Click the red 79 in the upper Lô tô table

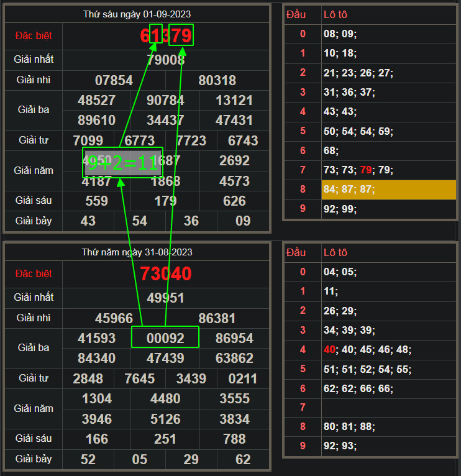click(367, 170)
